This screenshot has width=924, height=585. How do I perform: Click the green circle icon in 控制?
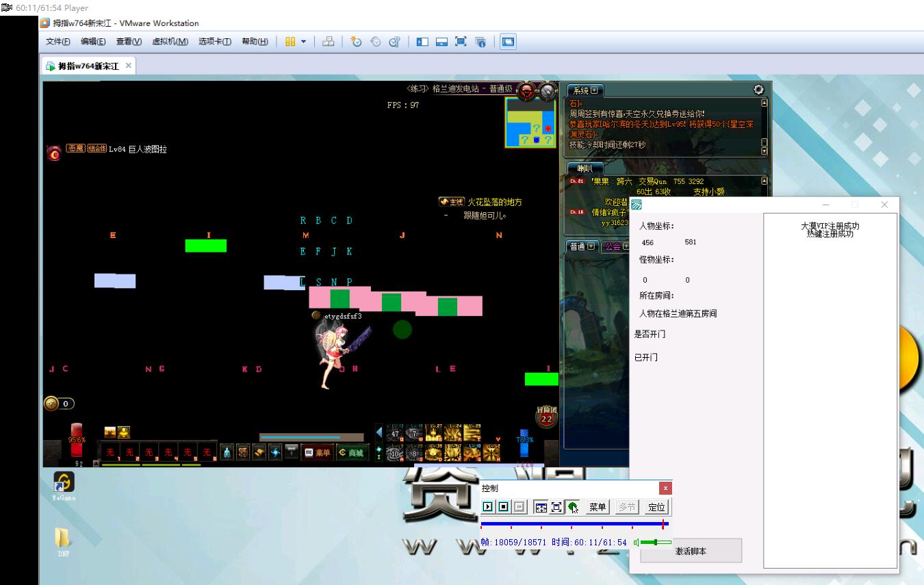click(573, 507)
